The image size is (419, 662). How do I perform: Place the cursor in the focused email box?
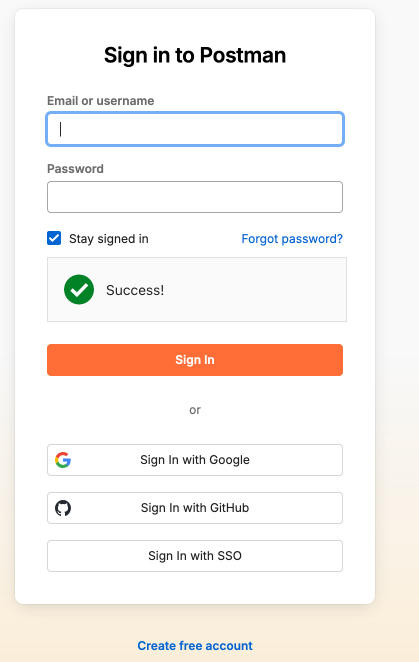pyautogui.click(x=195, y=129)
